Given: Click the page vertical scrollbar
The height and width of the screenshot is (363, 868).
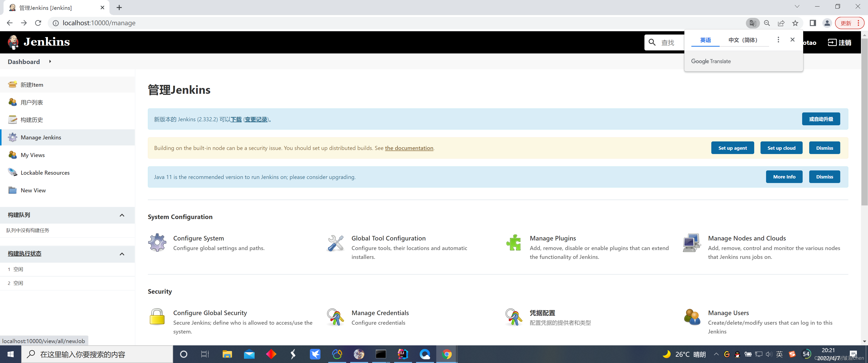Looking at the screenshot, I should click(x=864, y=121).
